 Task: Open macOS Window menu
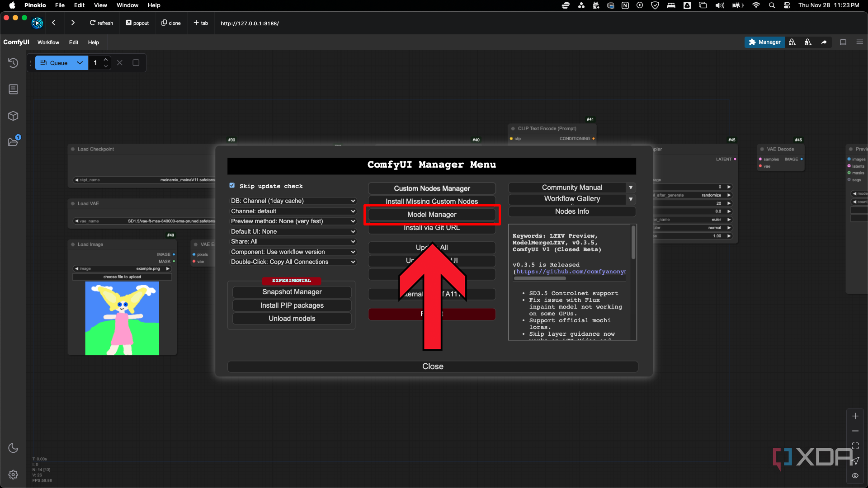pyautogui.click(x=127, y=5)
